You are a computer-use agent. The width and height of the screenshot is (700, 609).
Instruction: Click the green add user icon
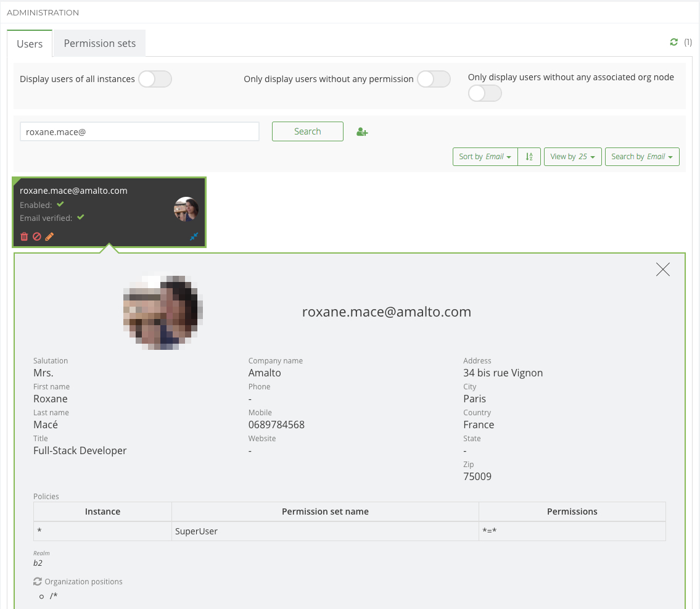[x=362, y=132]
